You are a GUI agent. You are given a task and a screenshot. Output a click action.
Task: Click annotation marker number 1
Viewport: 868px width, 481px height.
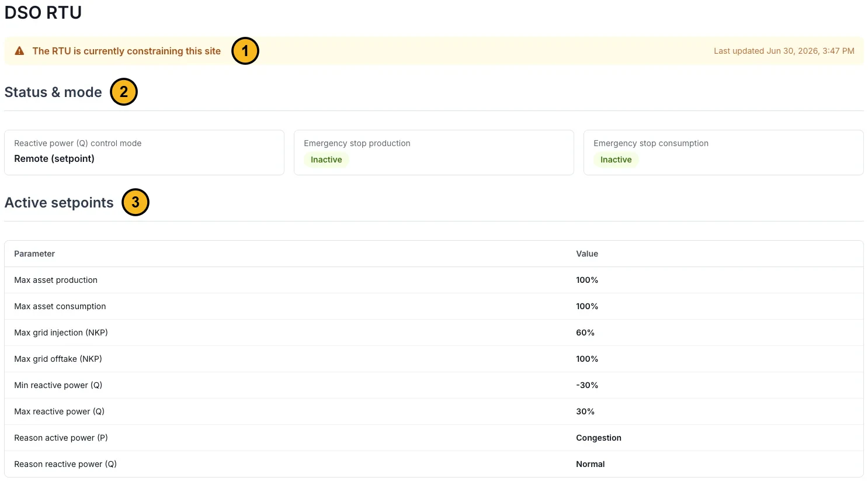pos(245,51)
